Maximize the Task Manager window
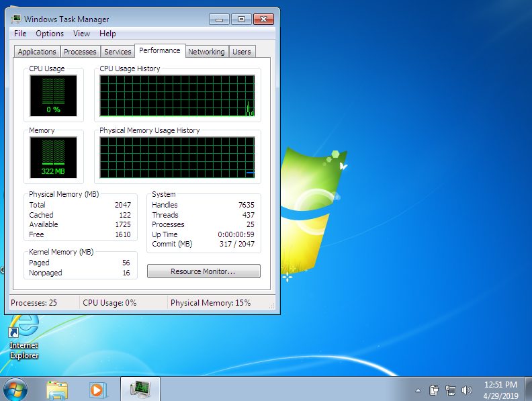532x401 pixels. point(241,19)
